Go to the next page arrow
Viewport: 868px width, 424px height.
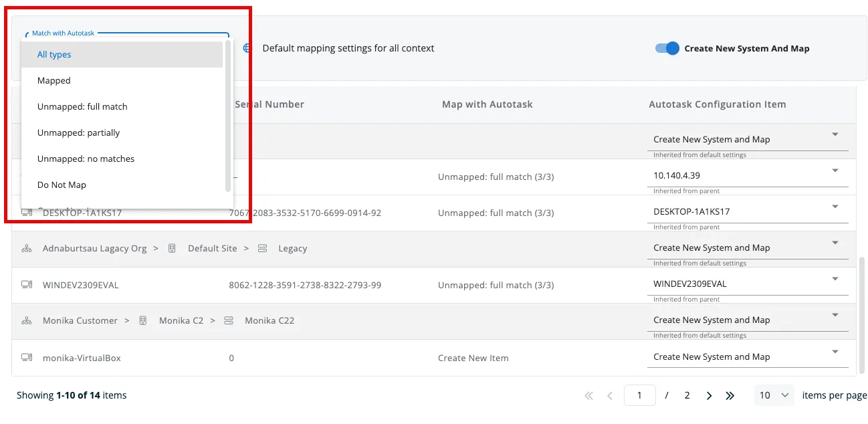tap(709, 395)
